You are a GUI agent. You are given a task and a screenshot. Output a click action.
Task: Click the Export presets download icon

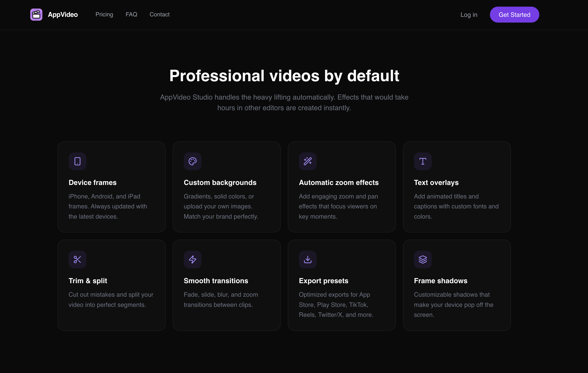tap(308, 259)
